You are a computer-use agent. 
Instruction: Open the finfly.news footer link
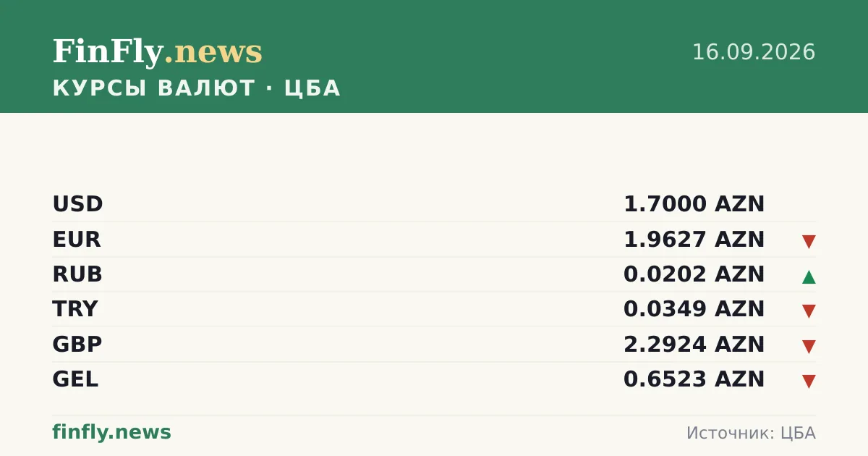pos(111,433)
